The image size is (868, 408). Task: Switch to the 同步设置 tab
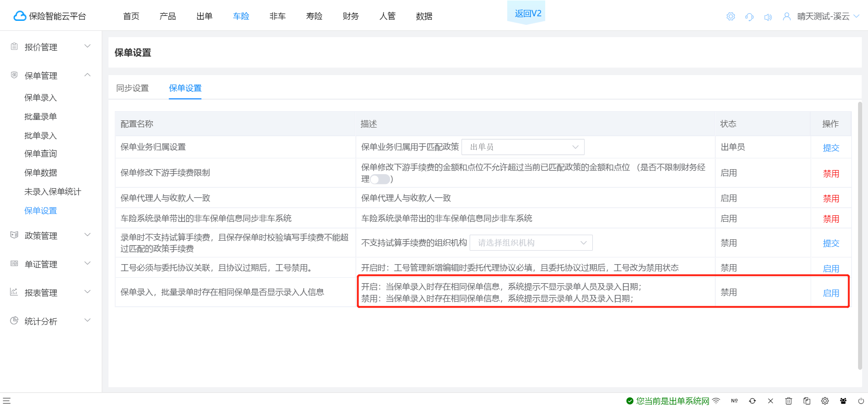132,88
